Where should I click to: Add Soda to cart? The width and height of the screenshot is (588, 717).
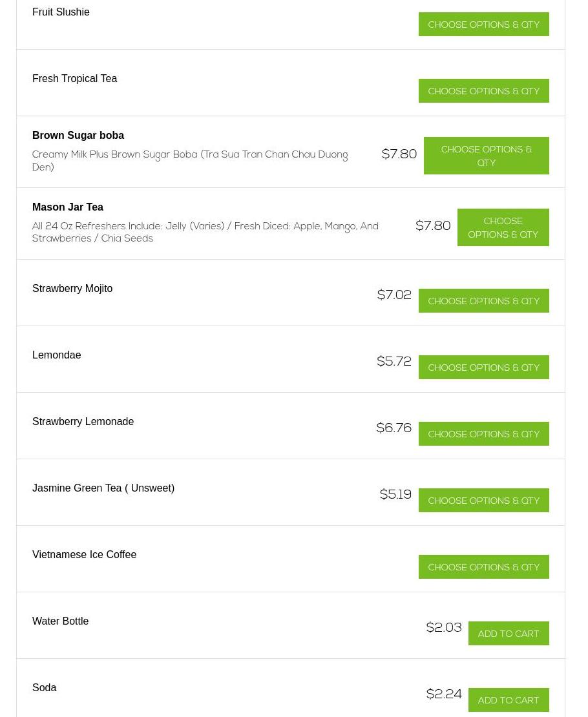[x=508, y=700]
